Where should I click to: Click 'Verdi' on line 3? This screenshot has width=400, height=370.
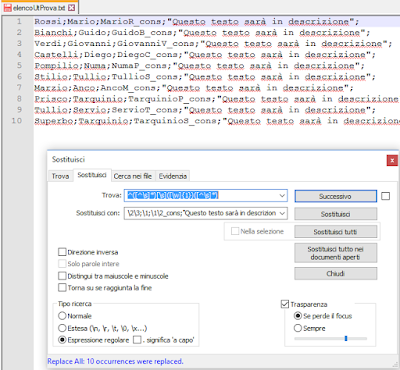click(x=48, y=44)
